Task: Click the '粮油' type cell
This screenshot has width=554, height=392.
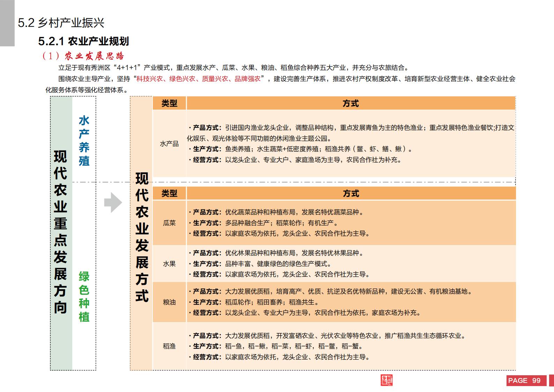Action: pos(169,302)
